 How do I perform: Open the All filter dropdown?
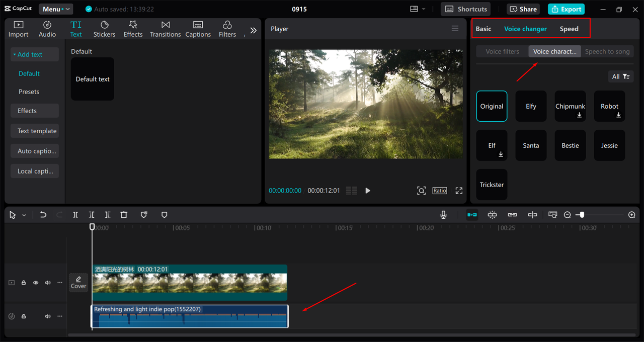coord(620,76)
